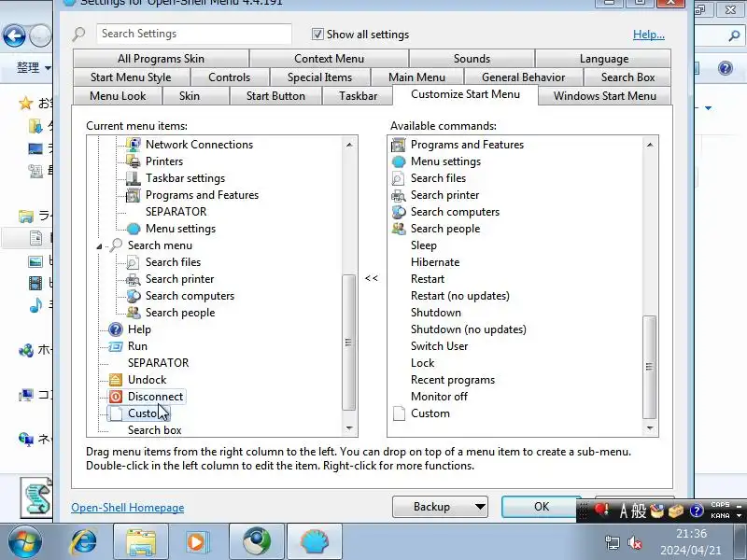Select the Undock icon in the tree

tap(116, 380)
